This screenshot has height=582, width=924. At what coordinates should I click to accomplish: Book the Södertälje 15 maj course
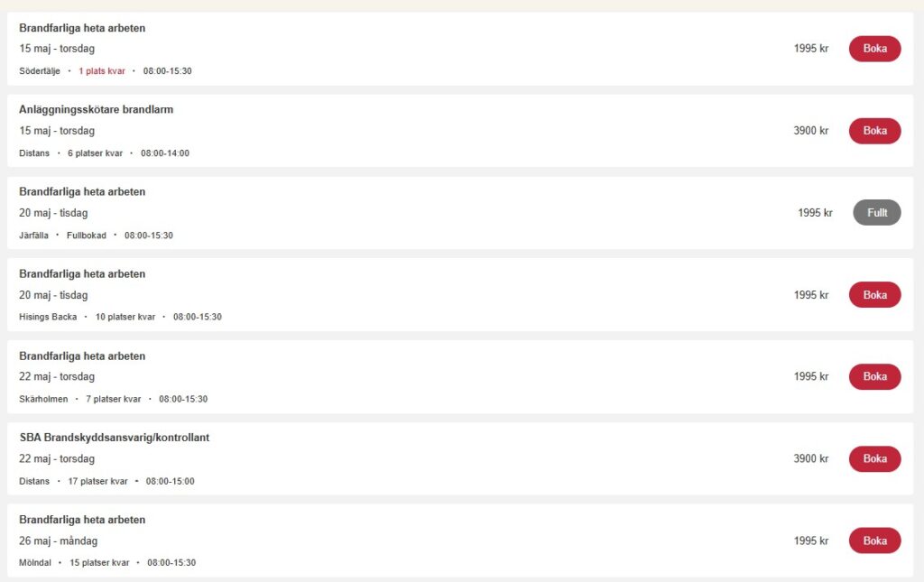point(874,49)
